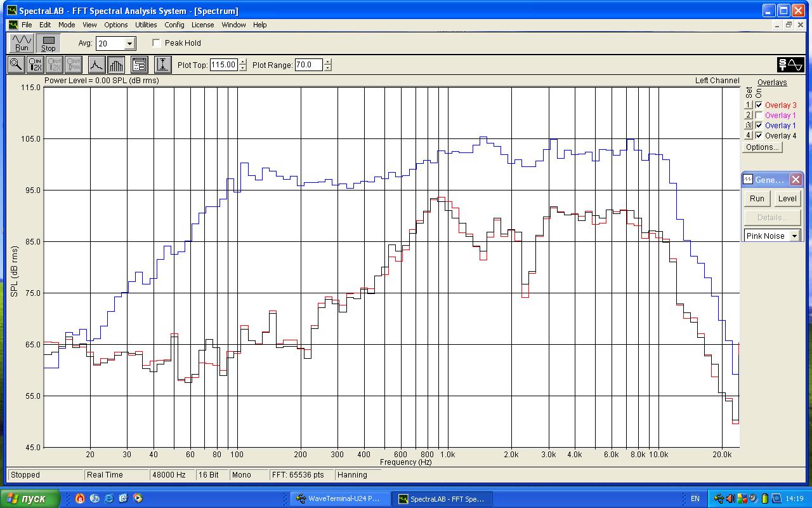The width and height of the screenshot is (812, 508).
Task: Click the Stop analyzer icon
Action: tap(48, 43)
